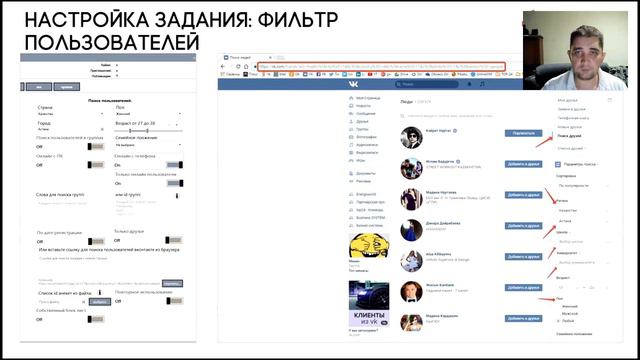Open Телефонная книга section
Image resolution: width=640 pixels, height=360 pixels.
click(x=573, y=118)
